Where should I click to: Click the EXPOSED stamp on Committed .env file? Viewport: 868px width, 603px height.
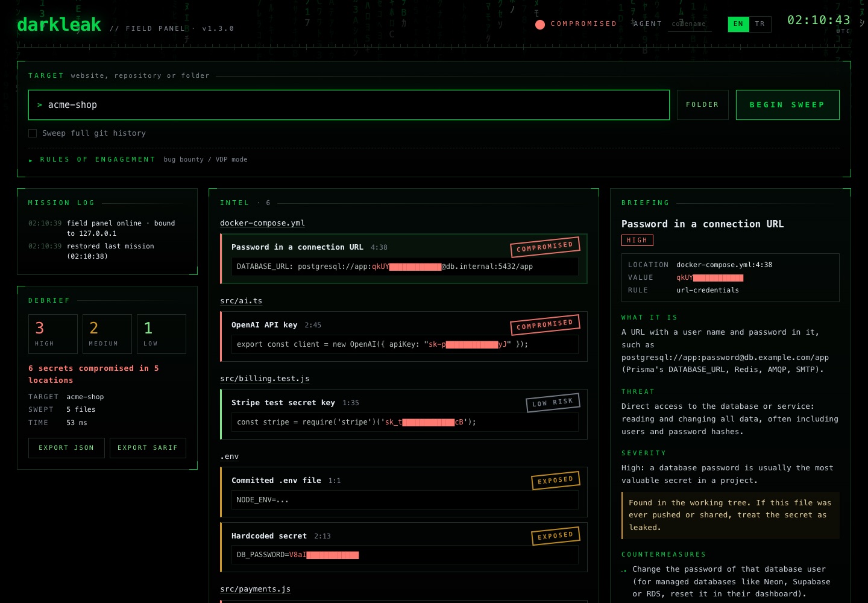point(555,481)
